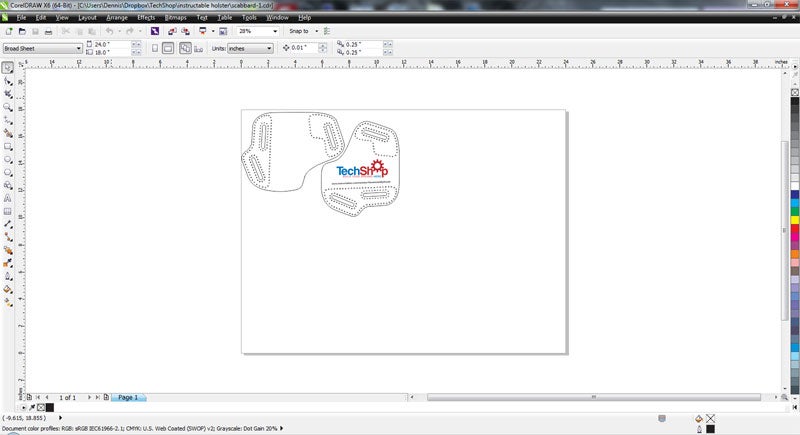Select the Pick tool in toolbox

click(x=8, y=67)
